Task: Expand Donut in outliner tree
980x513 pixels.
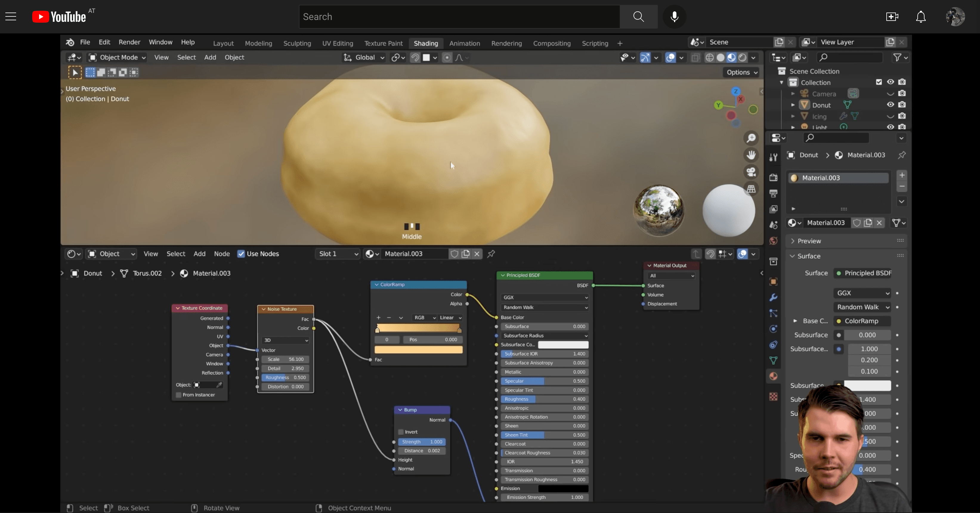Action: 793,105
